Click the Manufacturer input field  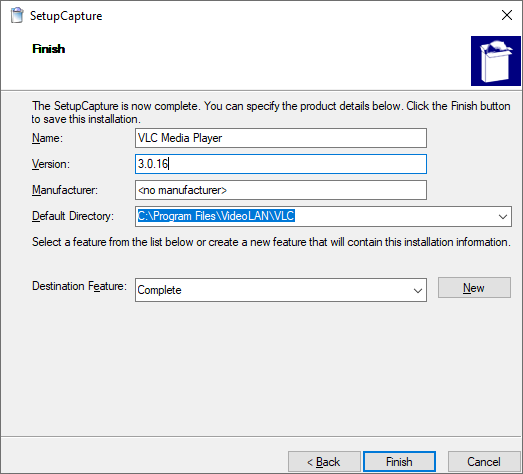pyautogui.click(x=281, y=190)
